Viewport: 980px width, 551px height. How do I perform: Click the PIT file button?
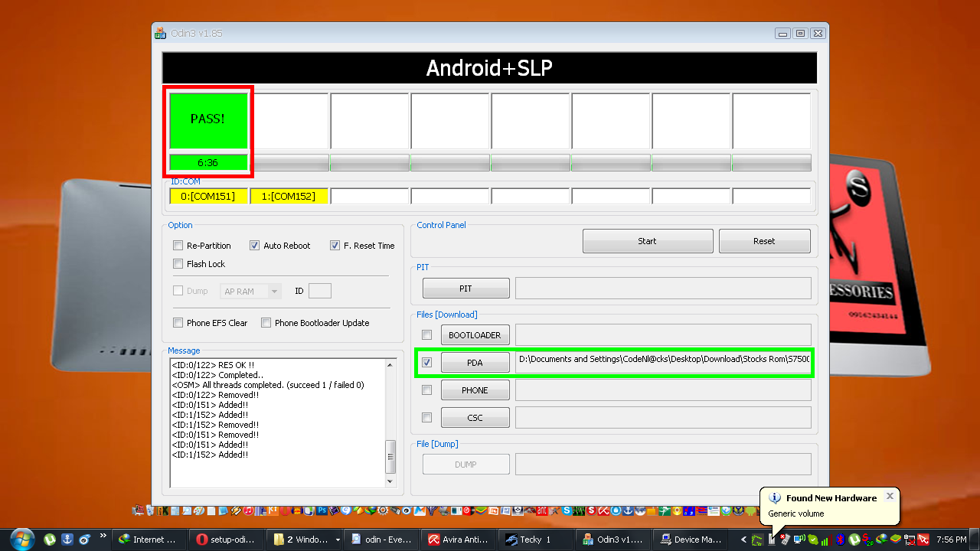(465, 289)
